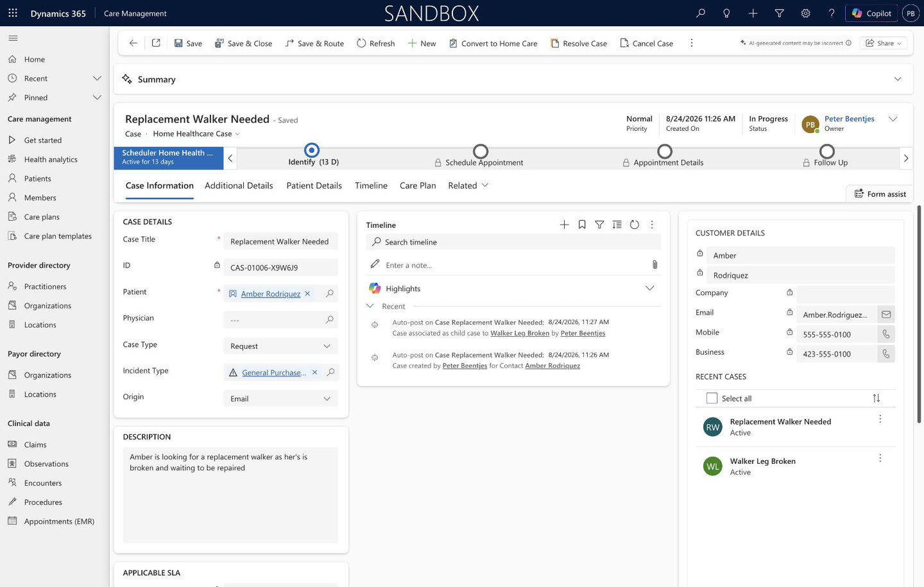Select the Identify stage circle
Viewport: 924px width, 587px height.
pyautogui.click(x=311, y=150)
